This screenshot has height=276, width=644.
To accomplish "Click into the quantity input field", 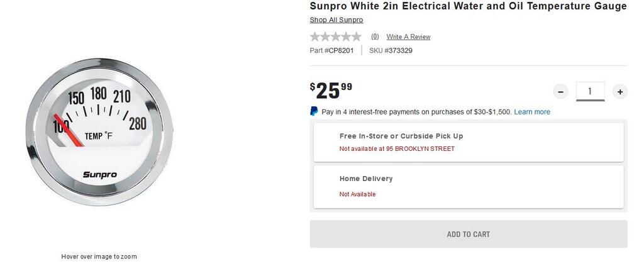I will 590,91.
